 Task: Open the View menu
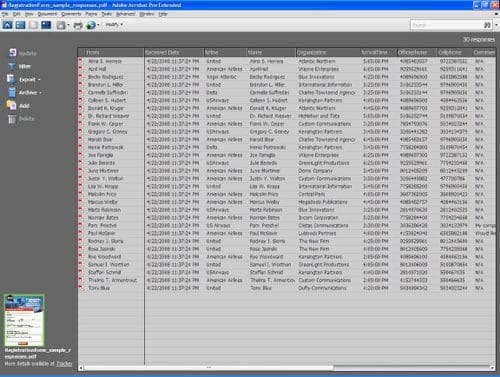point(29,14)
